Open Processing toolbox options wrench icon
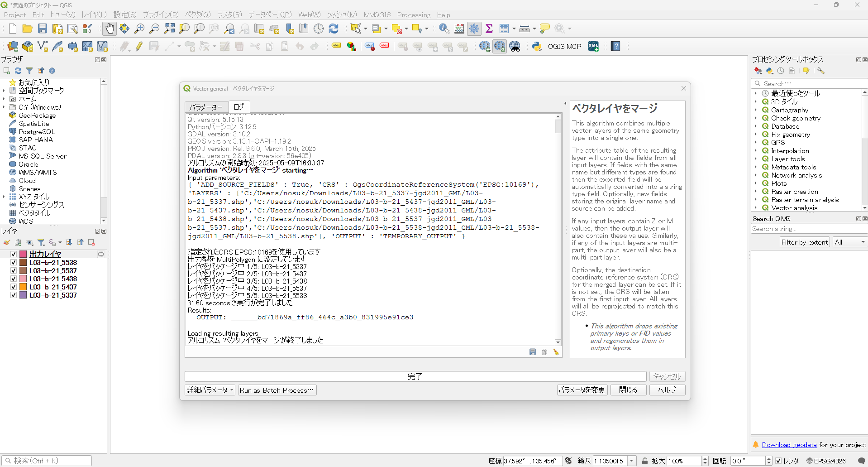 pos(821,71)
